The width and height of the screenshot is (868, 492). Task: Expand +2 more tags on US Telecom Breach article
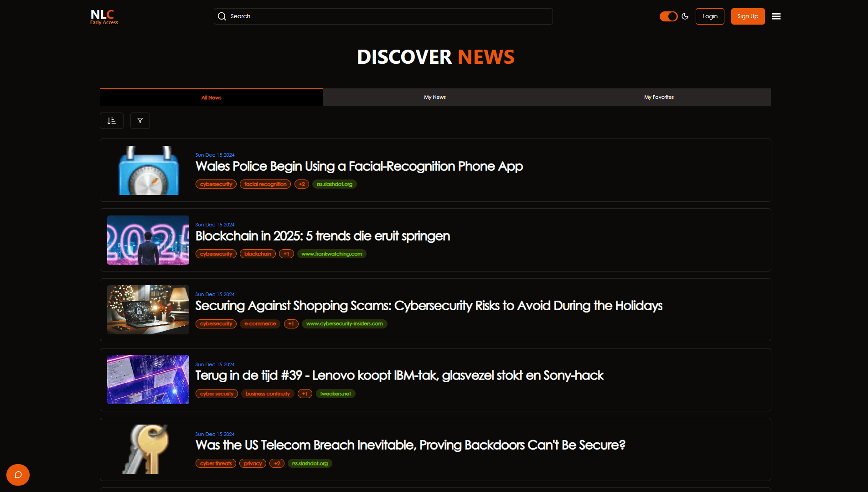click(277, 463)
